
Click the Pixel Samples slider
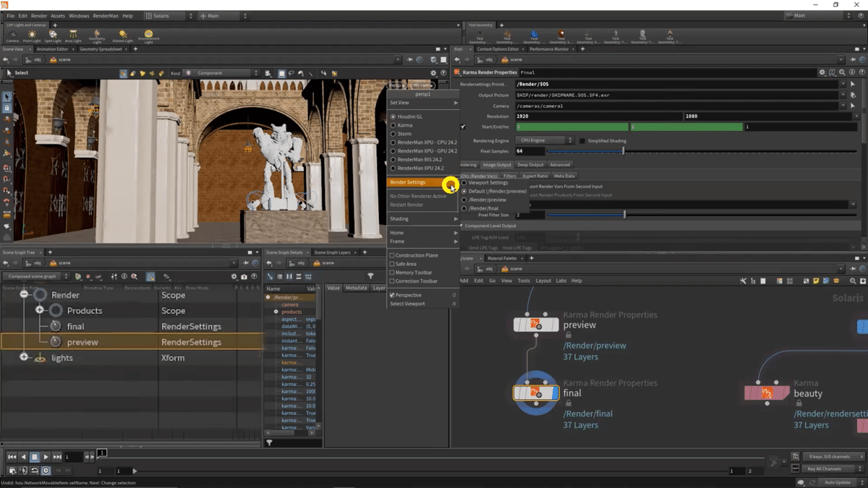pos(624,151)
